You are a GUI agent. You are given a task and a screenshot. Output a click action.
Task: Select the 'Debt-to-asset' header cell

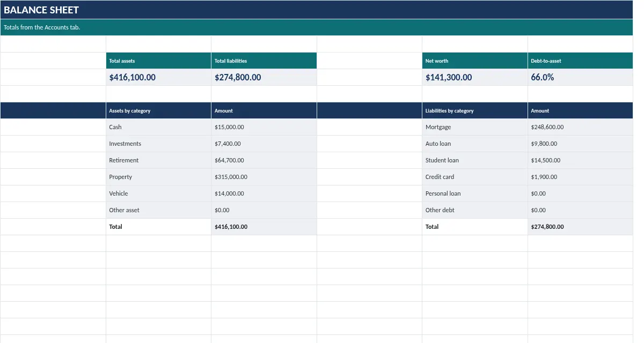click(x=580, y=61)
